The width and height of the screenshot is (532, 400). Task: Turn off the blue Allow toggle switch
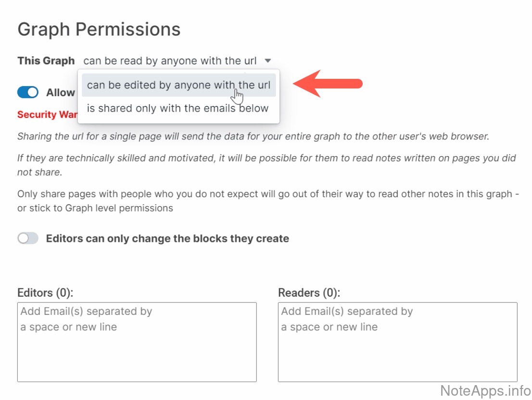click(28, 92)
